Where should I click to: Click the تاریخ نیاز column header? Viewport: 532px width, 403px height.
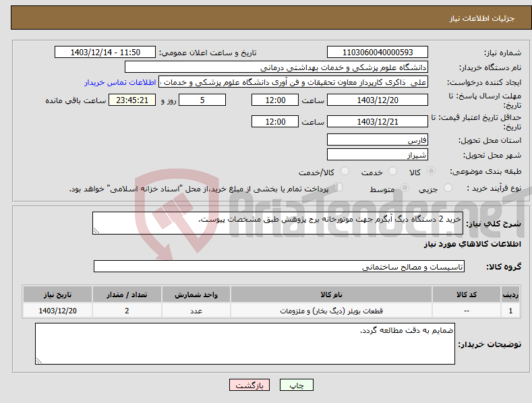click(x=58, y=294)
